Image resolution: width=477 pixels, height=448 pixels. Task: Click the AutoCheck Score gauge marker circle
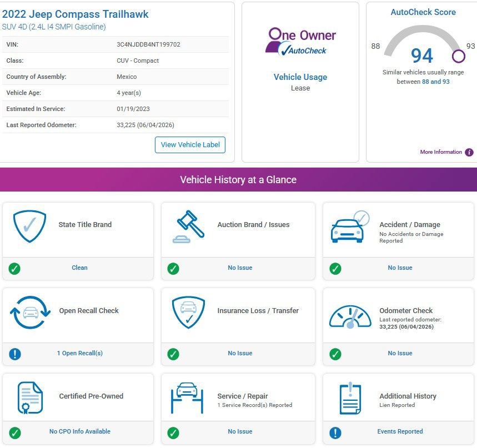tap(458, 56)
